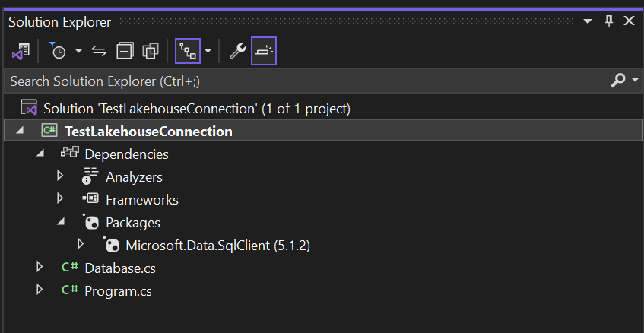Open the file nesting dropdown arrow
Screen dimensions: 644x333
(x=208, y=52)
